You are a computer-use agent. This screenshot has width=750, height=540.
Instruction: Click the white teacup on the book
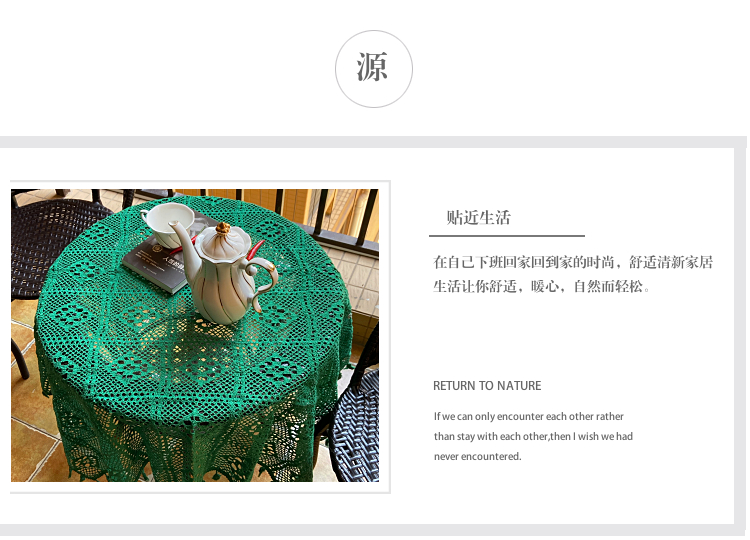coord(168,224)
